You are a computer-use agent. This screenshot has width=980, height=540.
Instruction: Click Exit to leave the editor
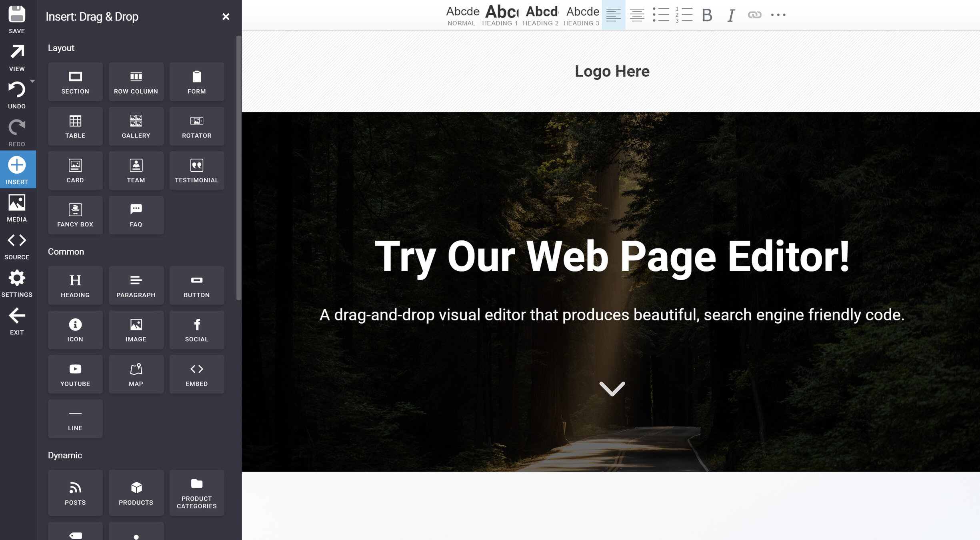click(17, 321)
